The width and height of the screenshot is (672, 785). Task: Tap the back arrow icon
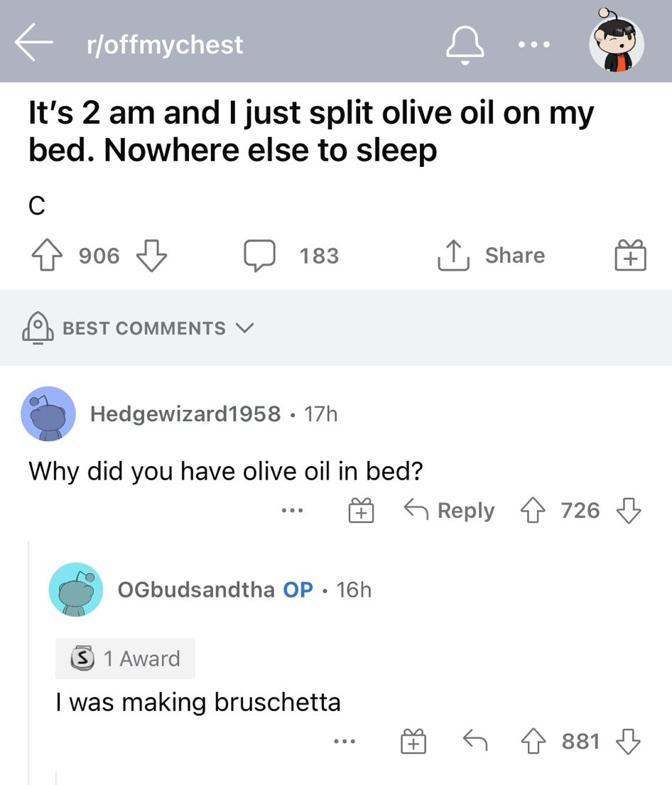click(x=36, y=44)
